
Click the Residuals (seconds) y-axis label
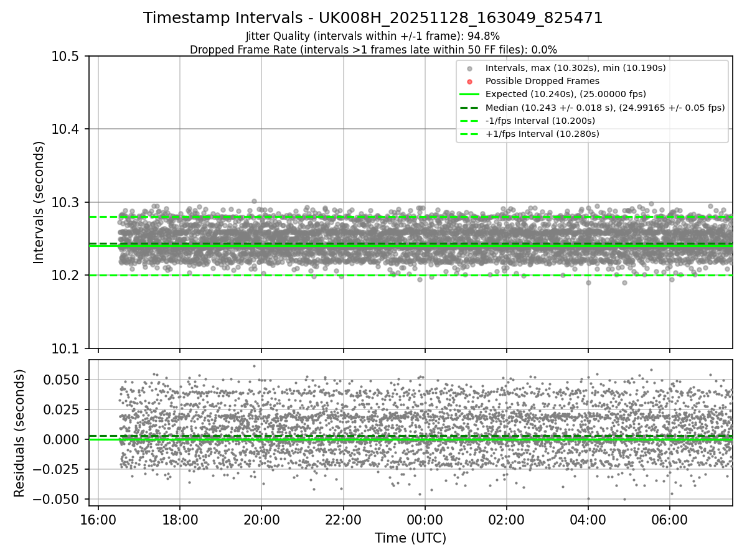click(20, 433)
